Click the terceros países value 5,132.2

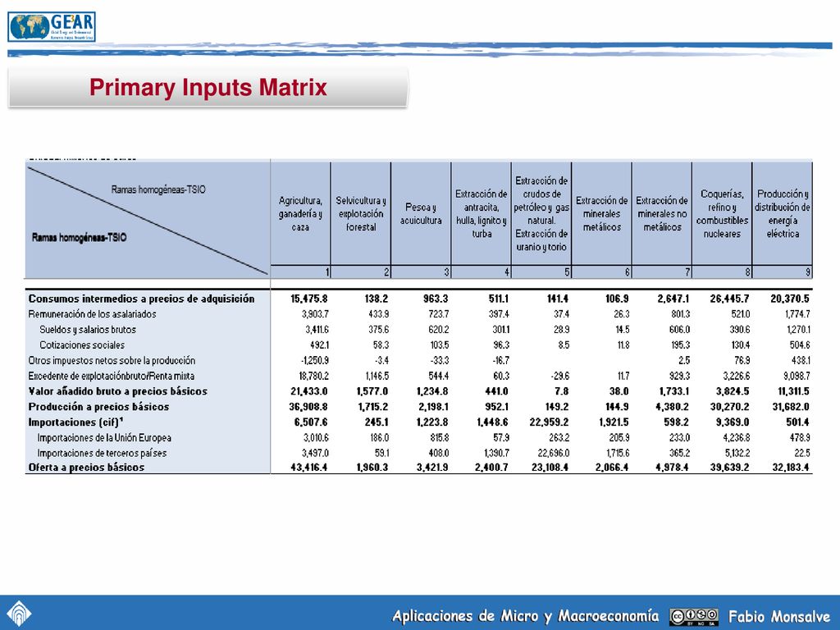click(x=737, y=453)
